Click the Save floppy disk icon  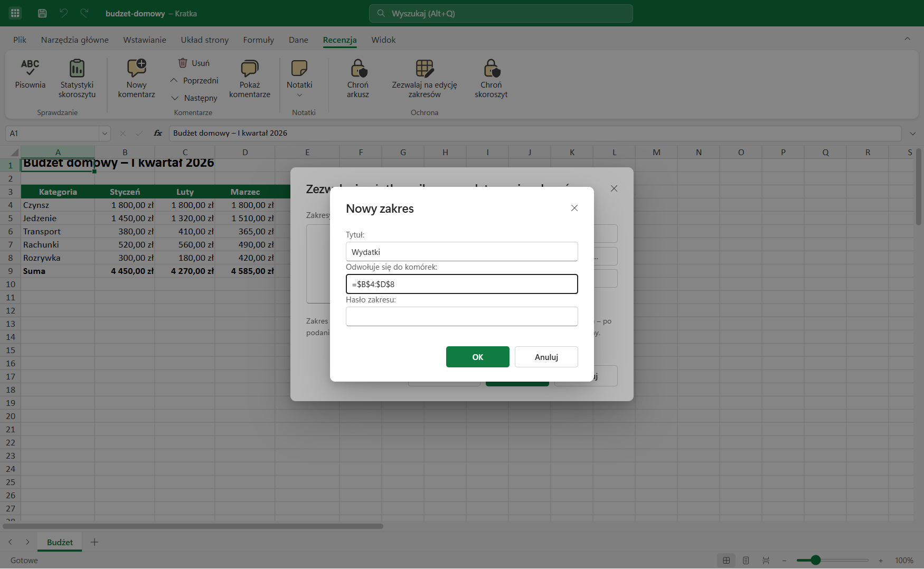(42, 13)
